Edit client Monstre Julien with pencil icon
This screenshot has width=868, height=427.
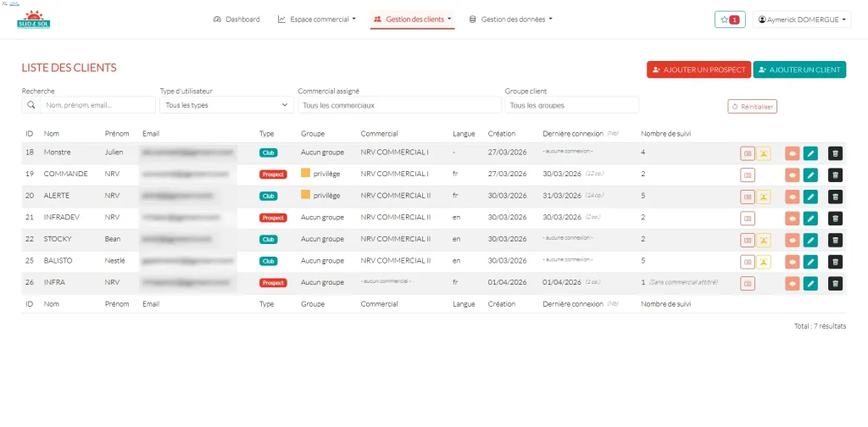(810, 153)
